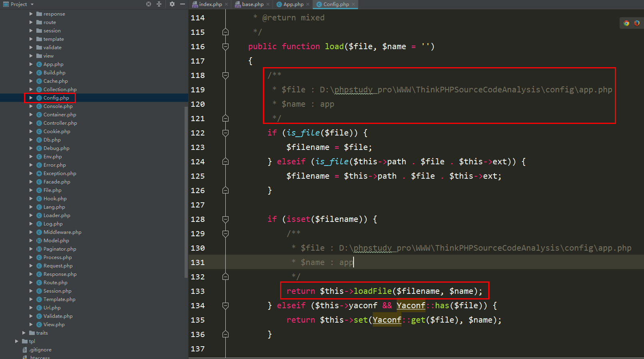Switch to the base.php tab
Viewport: 644px width, 359px height.
pyautogui.click(x=253, y=4)
